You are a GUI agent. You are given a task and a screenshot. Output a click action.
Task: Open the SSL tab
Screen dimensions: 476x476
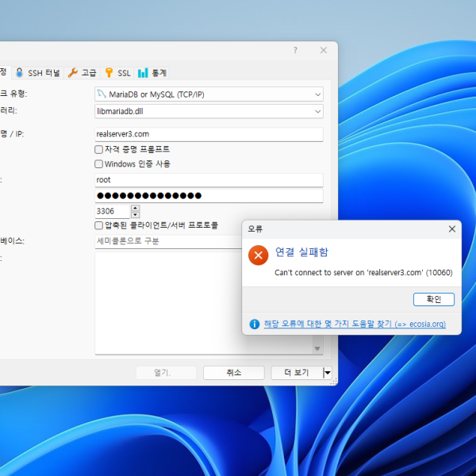click(x=117, y=73)
